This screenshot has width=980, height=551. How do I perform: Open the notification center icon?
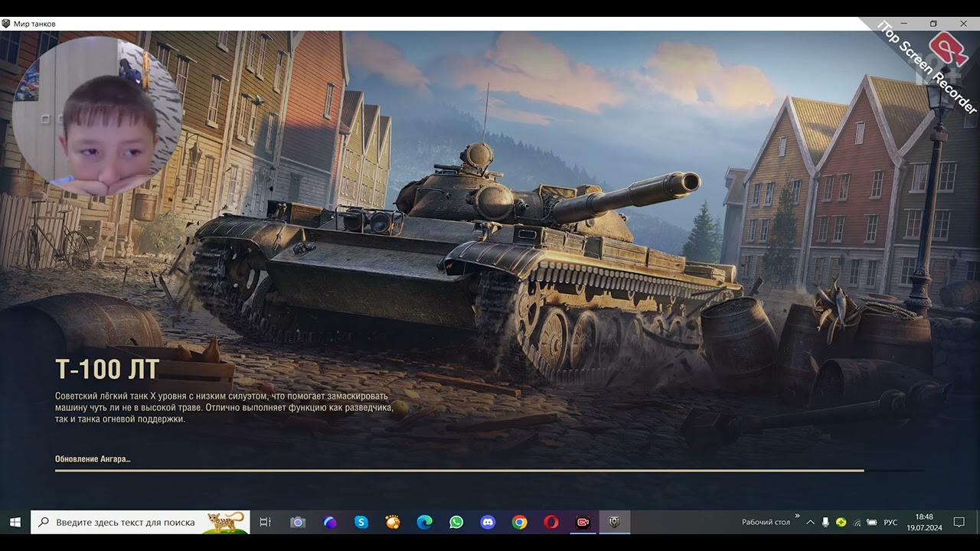(959, 522)
